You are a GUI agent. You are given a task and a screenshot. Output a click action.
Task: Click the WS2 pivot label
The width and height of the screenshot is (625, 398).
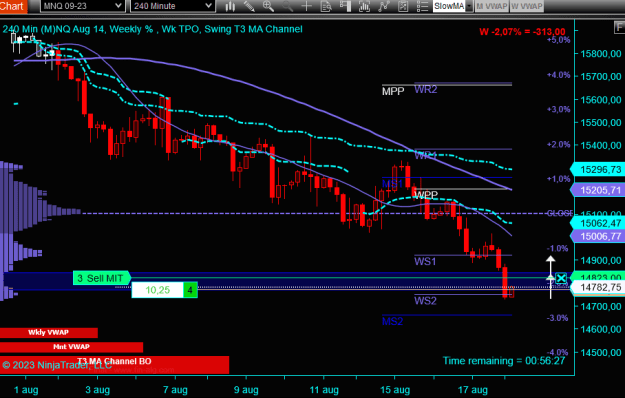pos(425,301)
